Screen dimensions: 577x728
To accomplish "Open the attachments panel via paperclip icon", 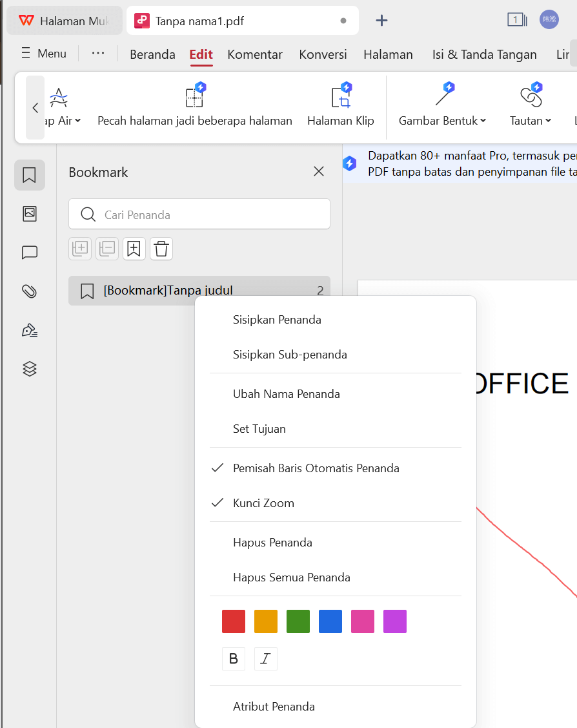I will (x=29, y=291).
